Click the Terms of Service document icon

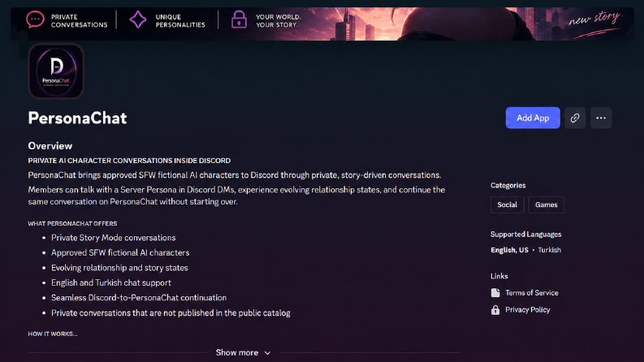coord(495,293)
